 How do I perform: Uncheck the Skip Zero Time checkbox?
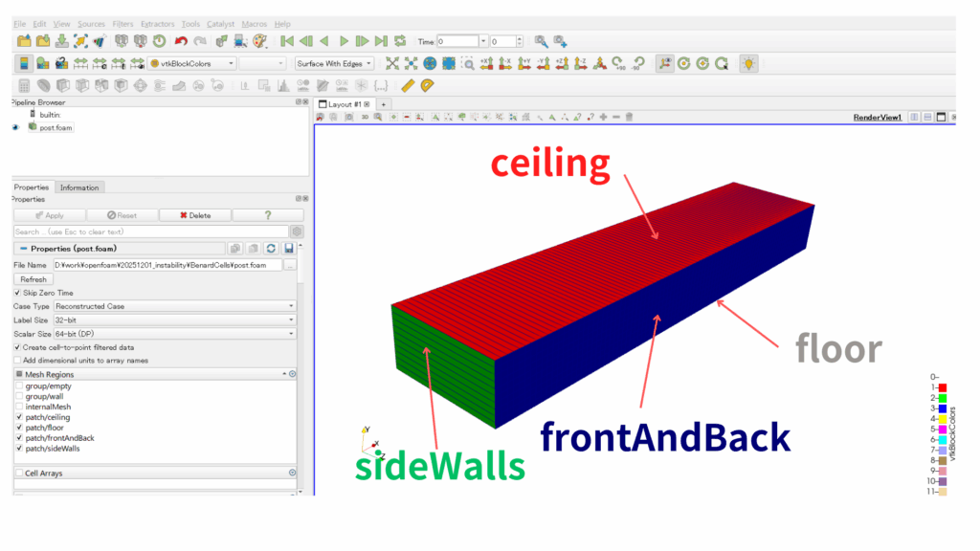(x=17, y=293)
